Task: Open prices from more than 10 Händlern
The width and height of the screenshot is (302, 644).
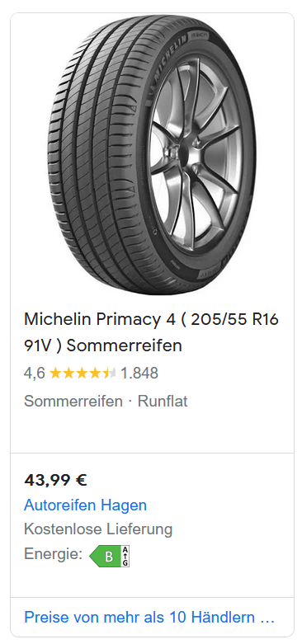Action: coord(149,617)
